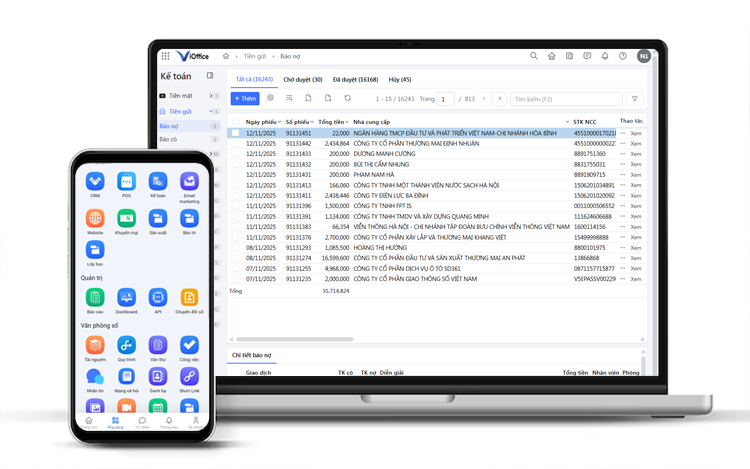Open the Nhà cung cấp column dropdown arrow
Image resolution: width=750 pixels, height=469 pixels.
(x=567, y=122)
